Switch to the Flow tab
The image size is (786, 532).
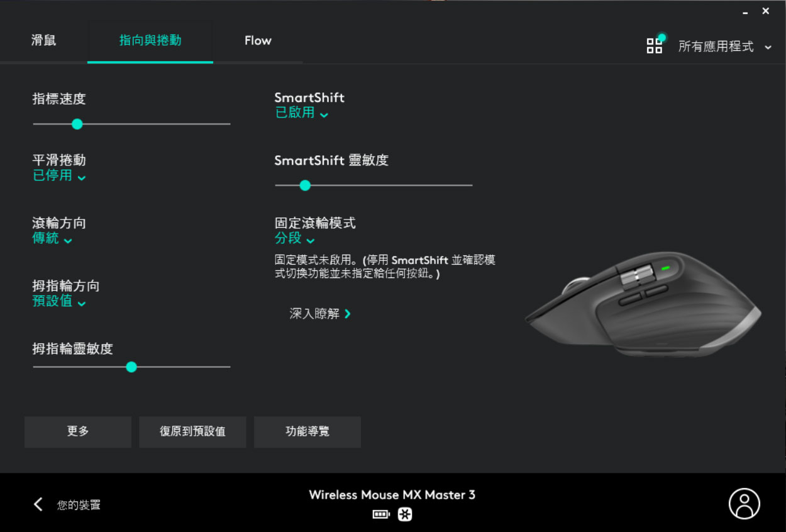[x=258, y=41]
